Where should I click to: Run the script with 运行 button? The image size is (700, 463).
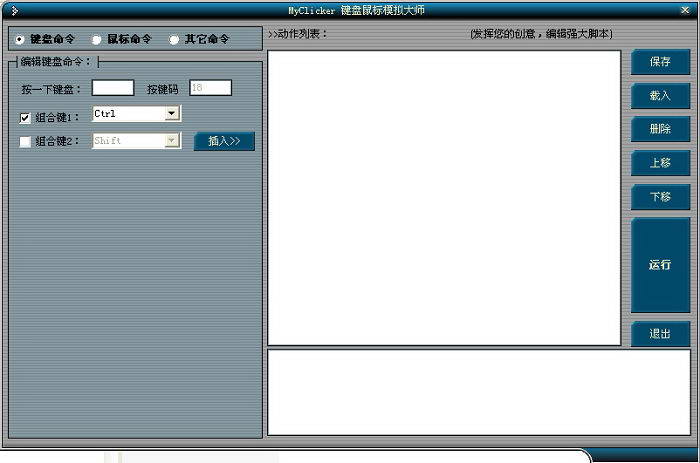[x=660, y=265]
